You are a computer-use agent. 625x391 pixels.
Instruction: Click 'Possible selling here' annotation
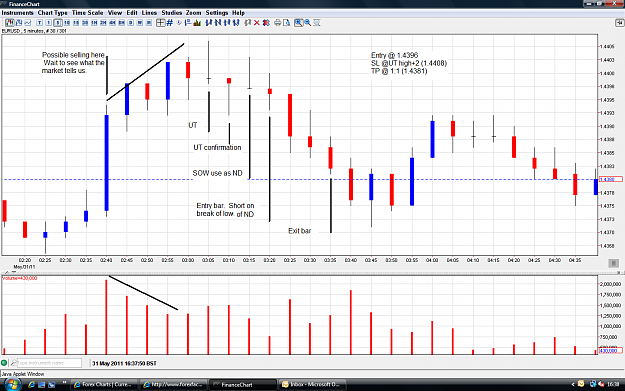(x=73, y=55)
